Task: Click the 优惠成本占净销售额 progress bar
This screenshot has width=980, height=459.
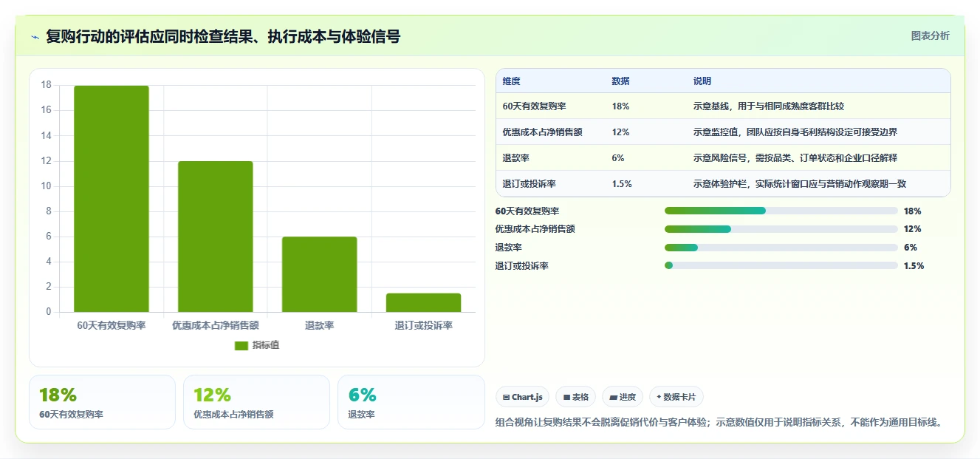Action: (x=781, y=229)
